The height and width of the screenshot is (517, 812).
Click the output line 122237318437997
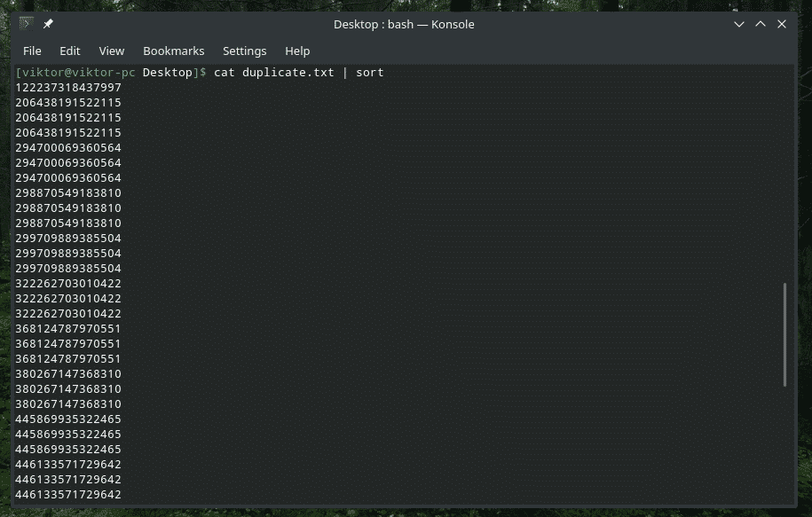(68, 87)
